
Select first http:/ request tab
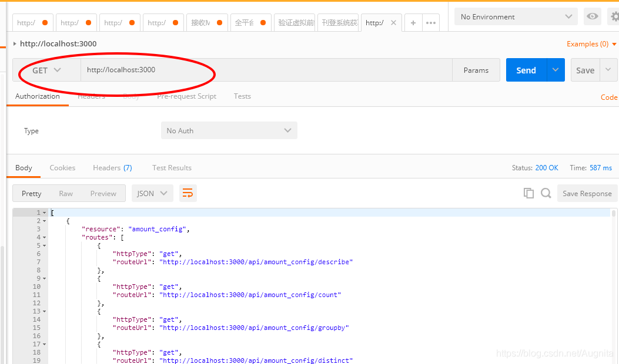[32, 23]
